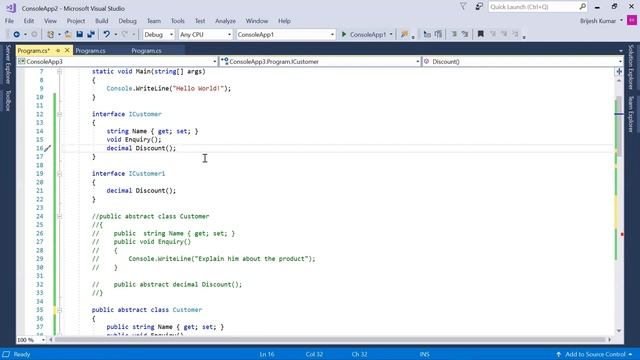
Task: Toggle INS insert mode in status bar
Action: (x=424, y=354)
